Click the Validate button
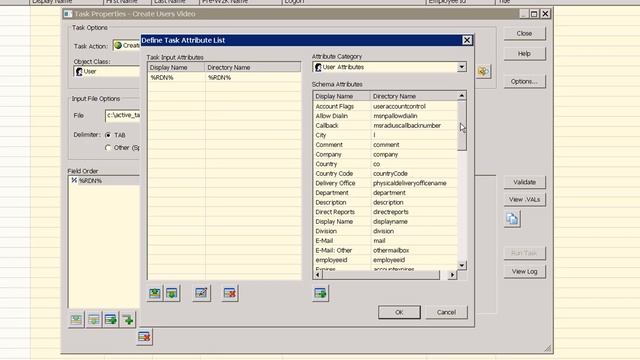 524,182
